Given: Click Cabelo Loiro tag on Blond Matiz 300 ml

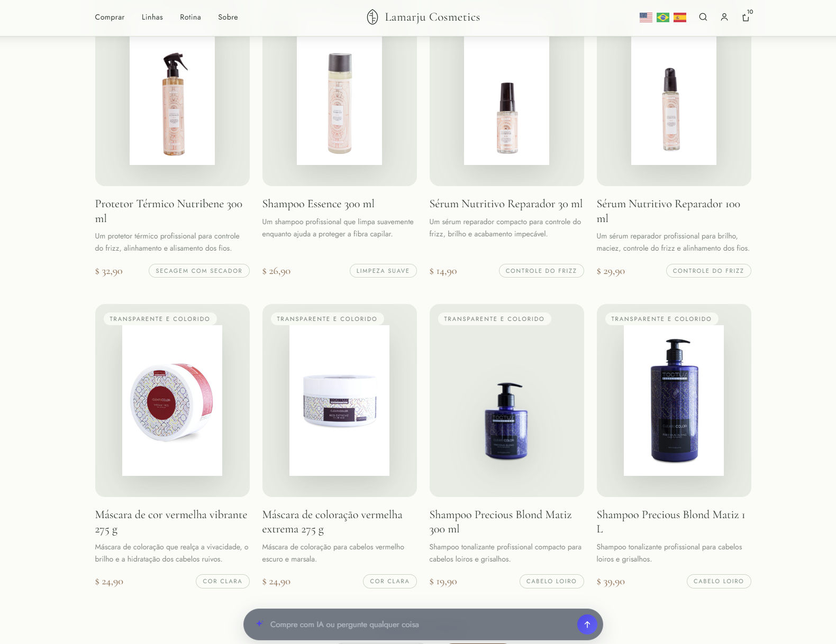Looking at the screenshot, I should pyautogui.click(x=552, y=581).
